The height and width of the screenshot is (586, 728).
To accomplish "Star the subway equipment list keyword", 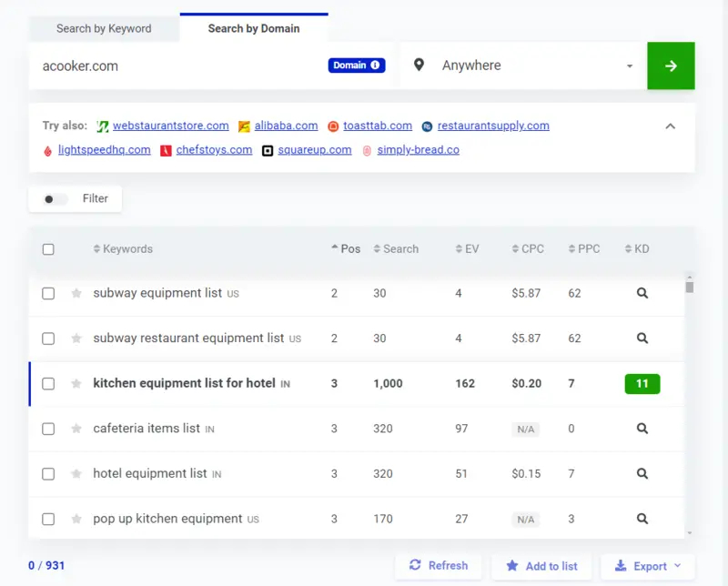I will (76, 293).
